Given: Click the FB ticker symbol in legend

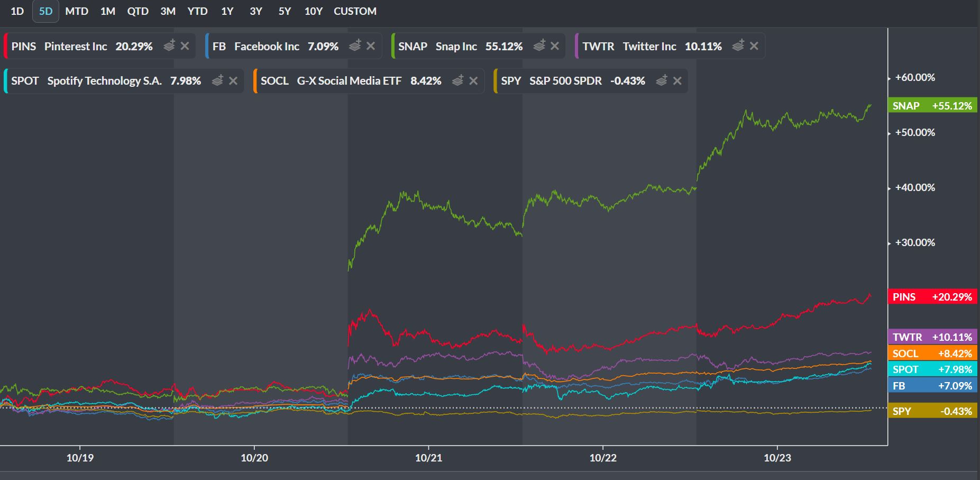Looking at the screenshot, I should coord(219,47).
